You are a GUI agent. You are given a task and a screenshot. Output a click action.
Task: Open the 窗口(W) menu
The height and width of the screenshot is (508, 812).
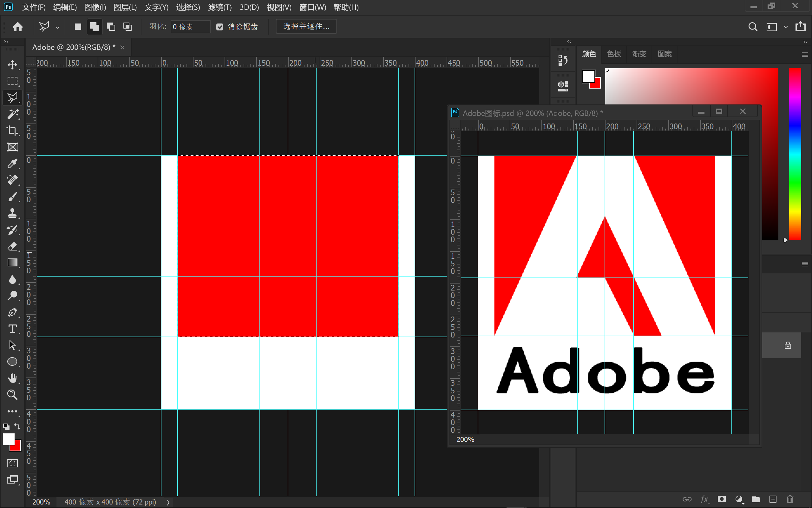tap(312, 7)
